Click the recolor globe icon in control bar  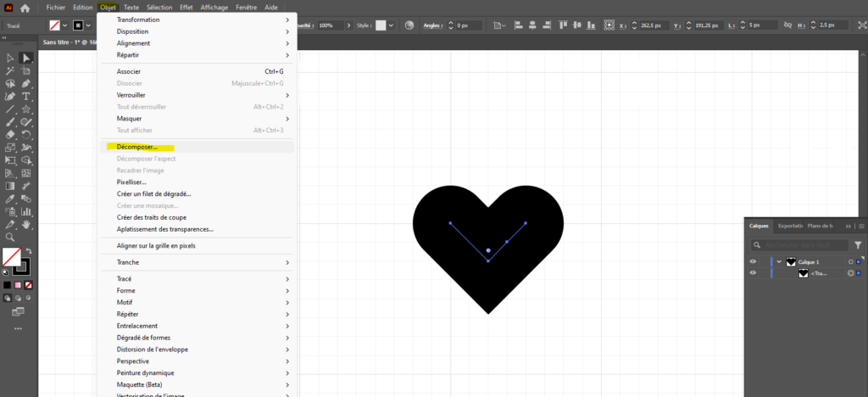[408, 25]
